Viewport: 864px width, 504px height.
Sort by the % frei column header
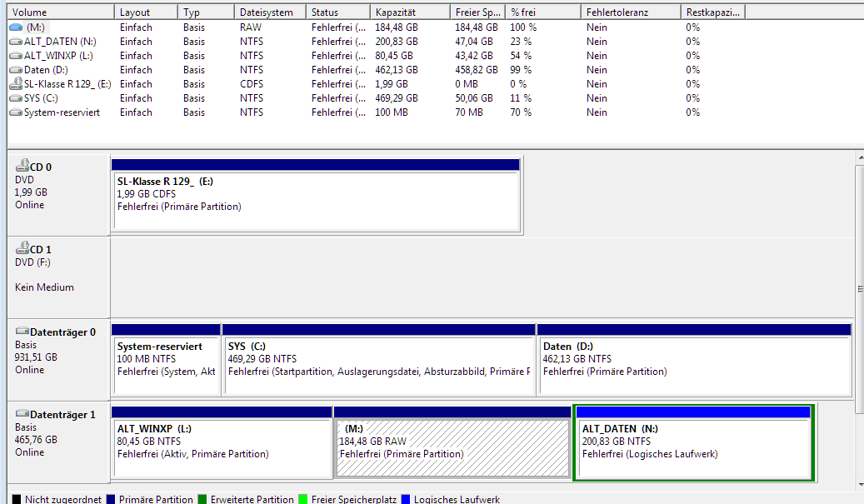543,12
